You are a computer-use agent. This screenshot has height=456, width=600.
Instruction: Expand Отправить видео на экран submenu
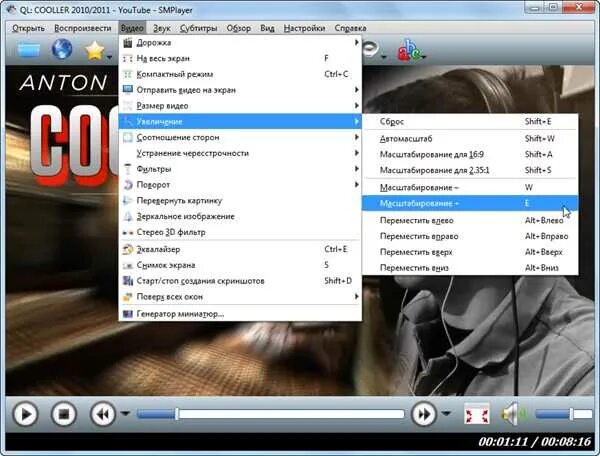point(240,90)
